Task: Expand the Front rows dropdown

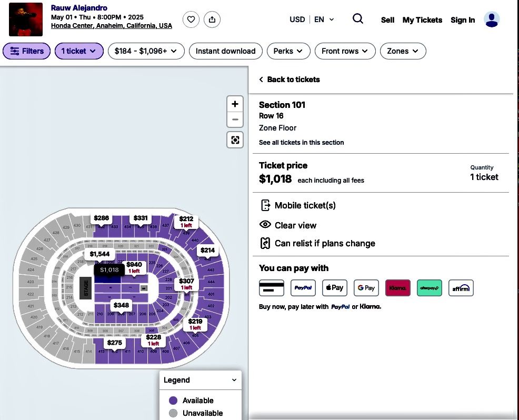Action: pos(345,51)
